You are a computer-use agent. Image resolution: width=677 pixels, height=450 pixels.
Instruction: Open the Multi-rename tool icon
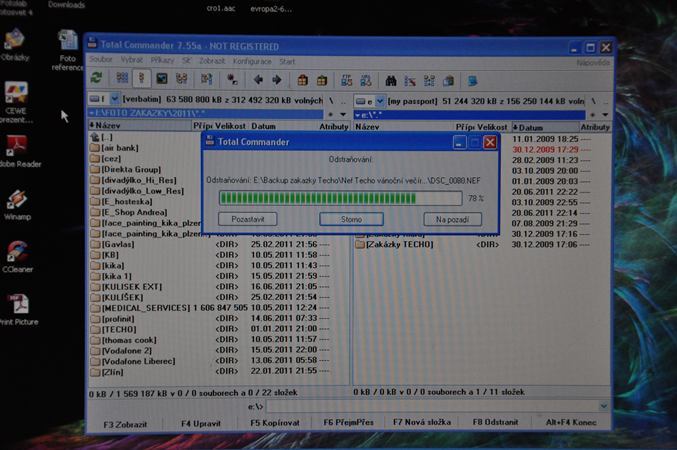[x=410, y=81]
